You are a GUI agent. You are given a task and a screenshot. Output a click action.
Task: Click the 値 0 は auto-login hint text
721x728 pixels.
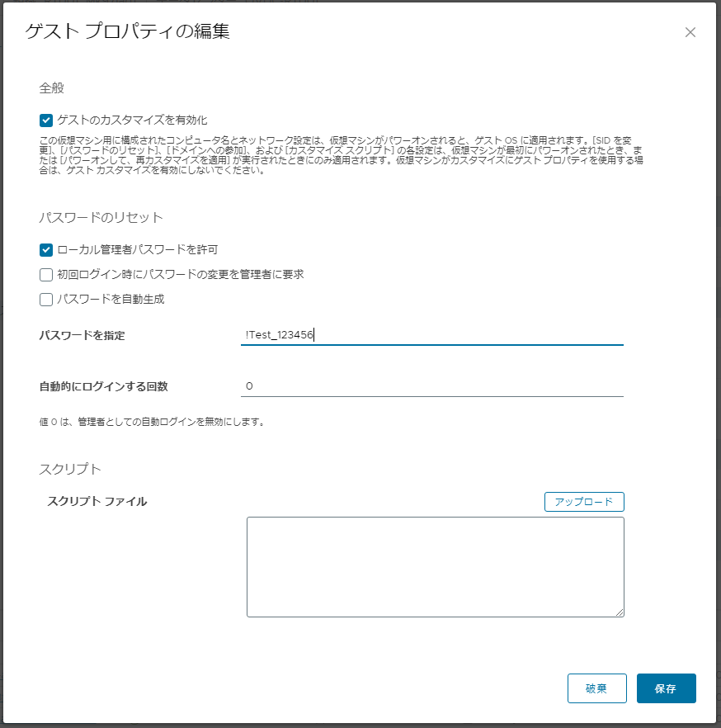click(152, 422)
